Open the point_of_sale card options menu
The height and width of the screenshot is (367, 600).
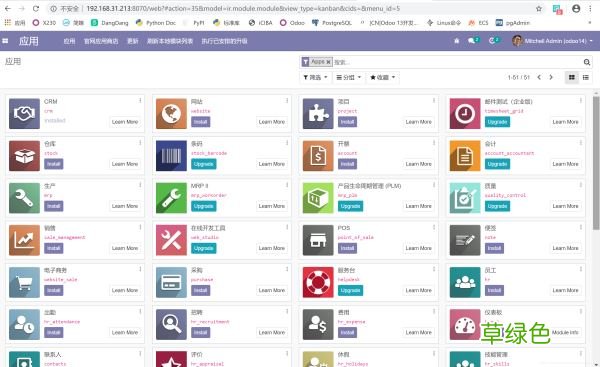[x=434, y=227]
